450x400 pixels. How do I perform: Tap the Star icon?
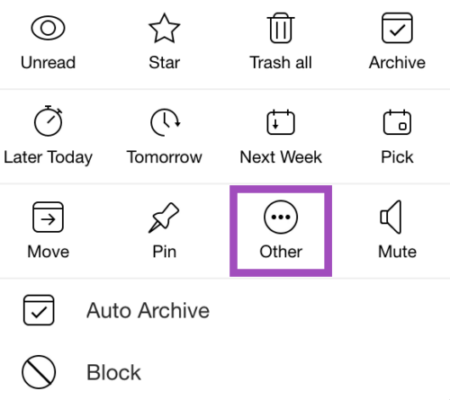[x=164, y=28]
